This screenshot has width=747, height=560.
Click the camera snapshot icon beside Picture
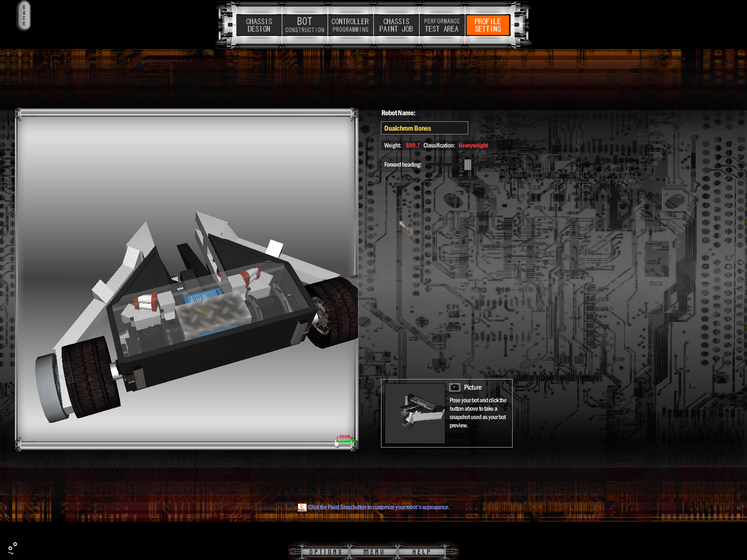click(454, 387)
